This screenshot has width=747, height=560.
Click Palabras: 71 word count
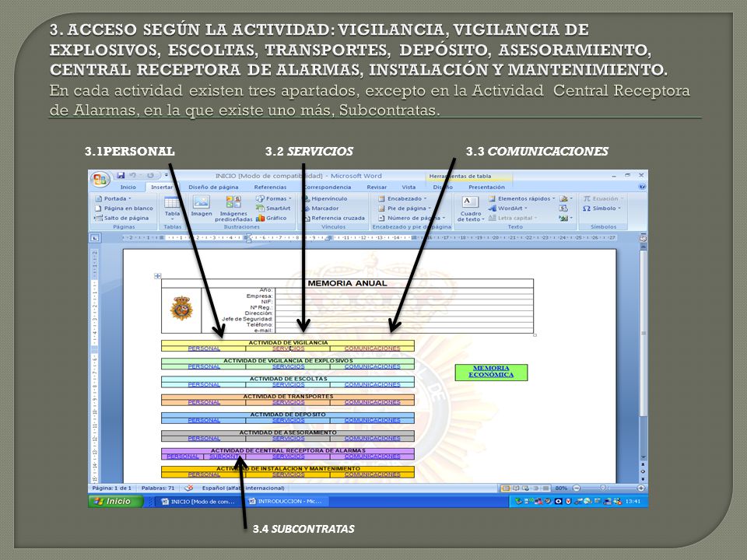(x=158, y=488)
